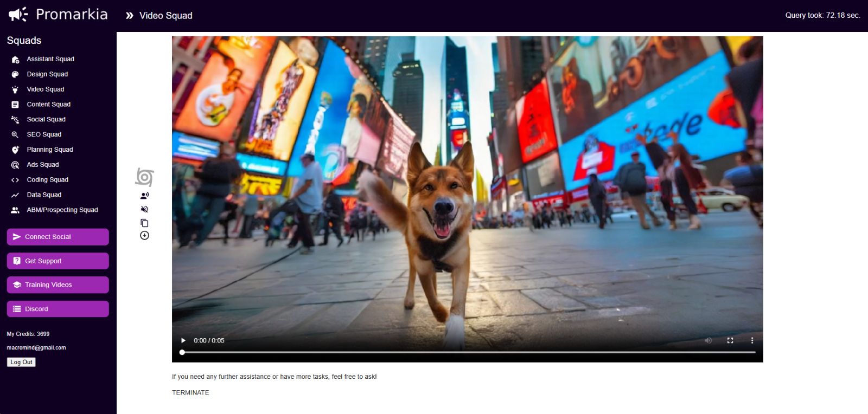Click the Log Out button
The height and width of the screenshot is (414, 868).
[21, 362]
